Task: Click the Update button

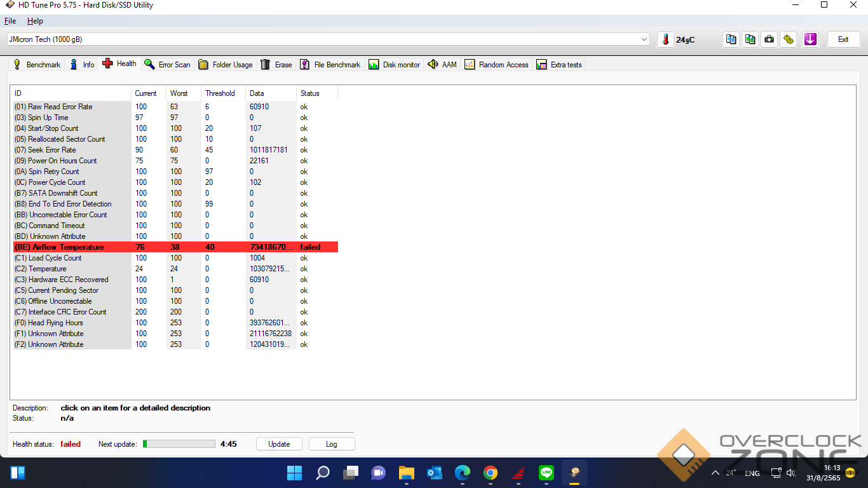Action: click(x=279, y=444)
